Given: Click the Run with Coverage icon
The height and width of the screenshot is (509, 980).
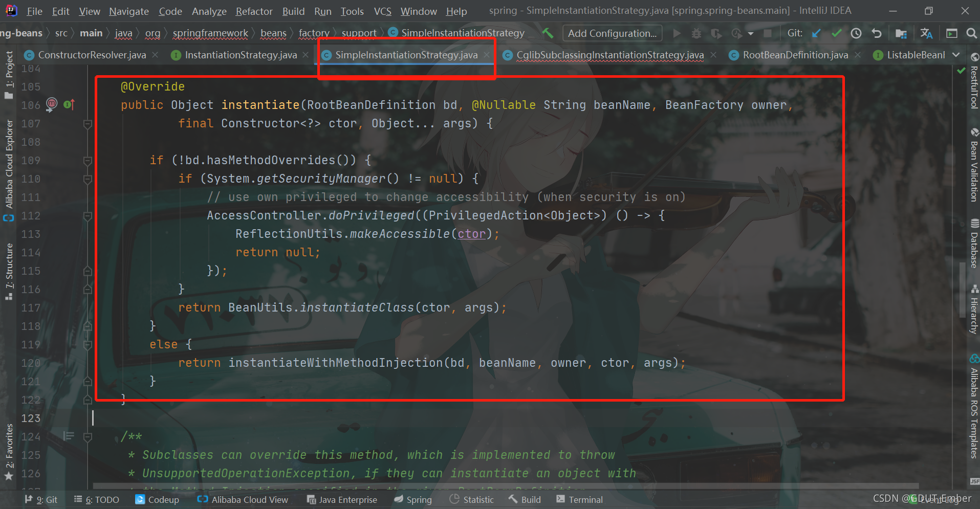Looking at the screenshot, I should 716,33.
